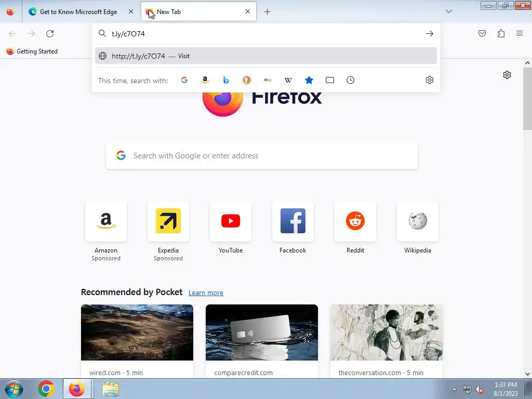Close the Get to Know Microsoft Edge tab

pyautogui.click(x=130, y=11)
